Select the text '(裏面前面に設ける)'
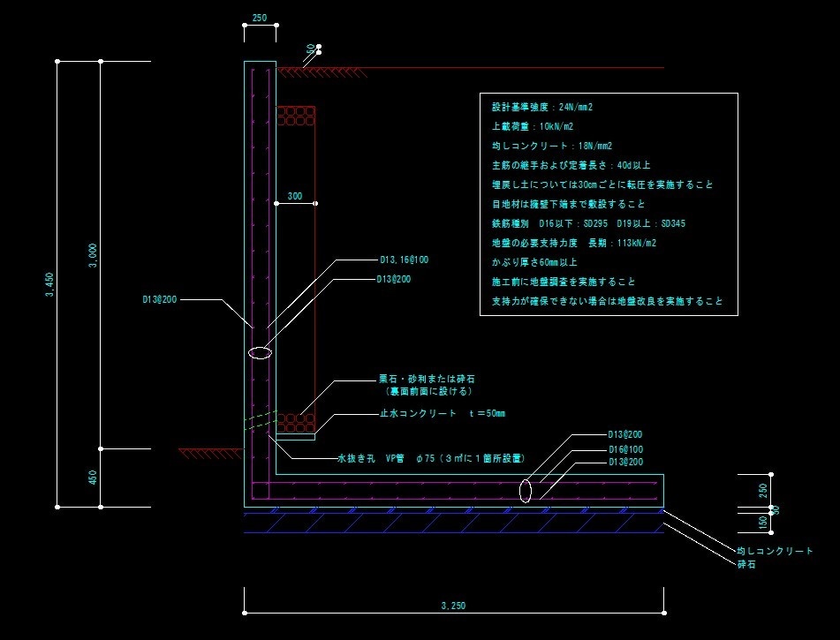 [x=428, y=391]
